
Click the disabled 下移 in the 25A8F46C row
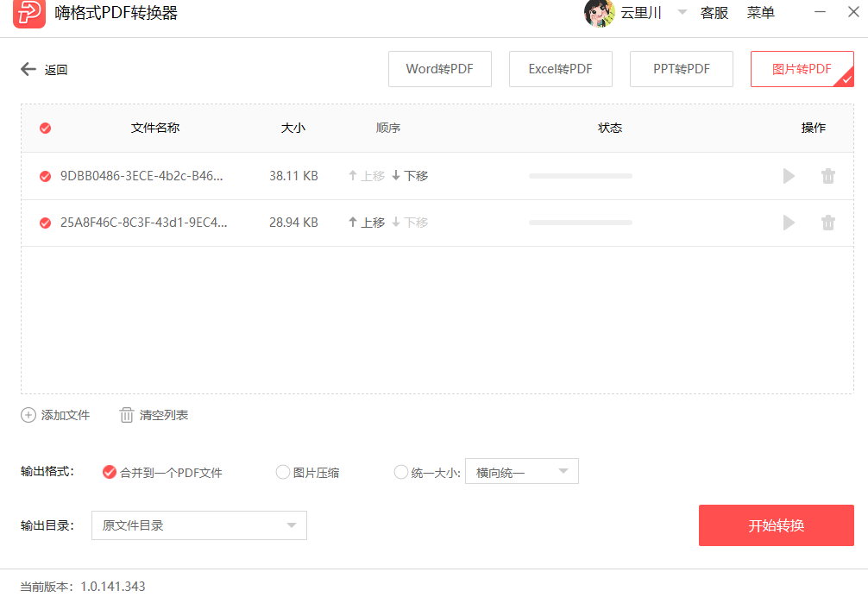point(410,223)
